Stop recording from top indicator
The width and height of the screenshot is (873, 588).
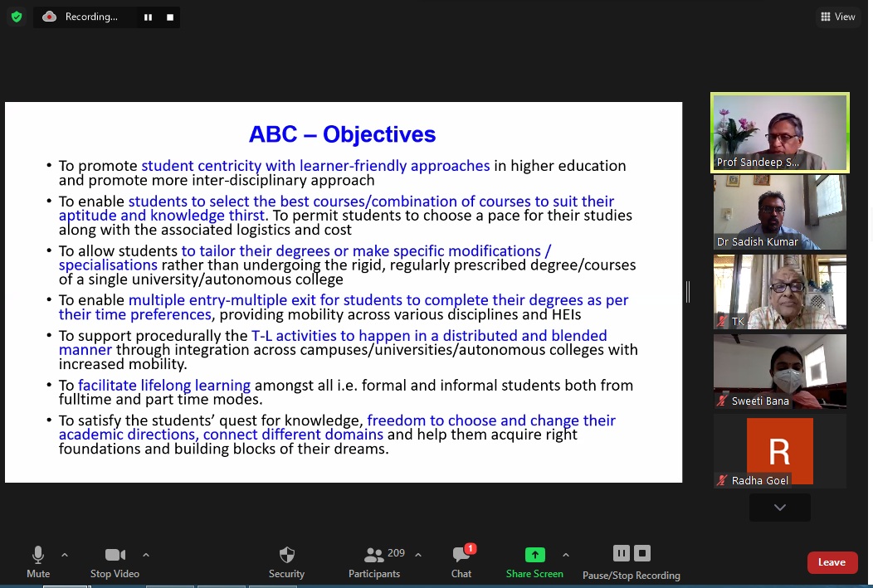click(x=170, y=17)
